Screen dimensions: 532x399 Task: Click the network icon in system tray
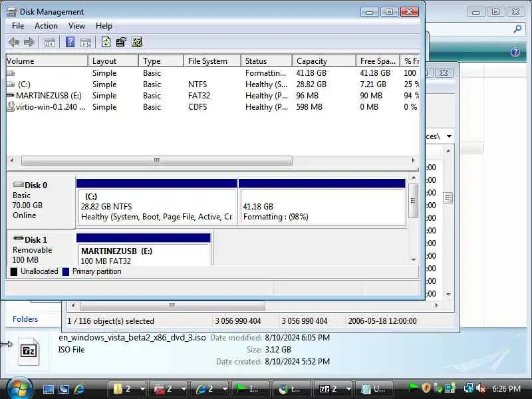[x=469, y=388]
